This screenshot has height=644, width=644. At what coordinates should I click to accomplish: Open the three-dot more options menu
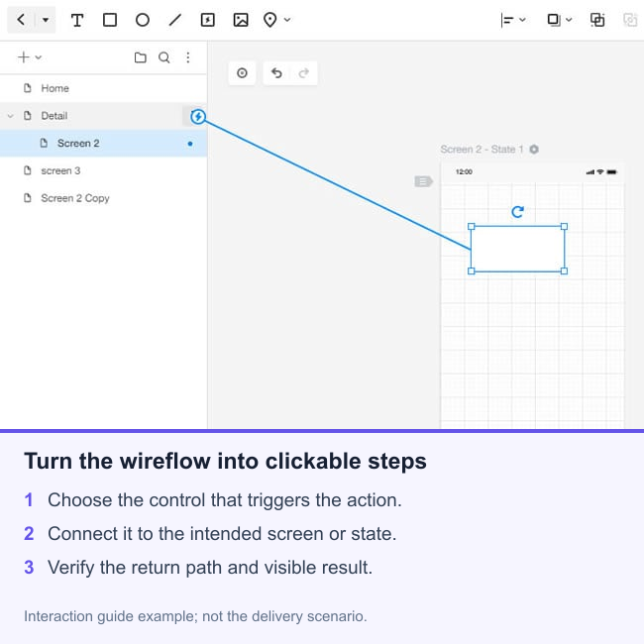pyautogui.click(x=187, y=57)
